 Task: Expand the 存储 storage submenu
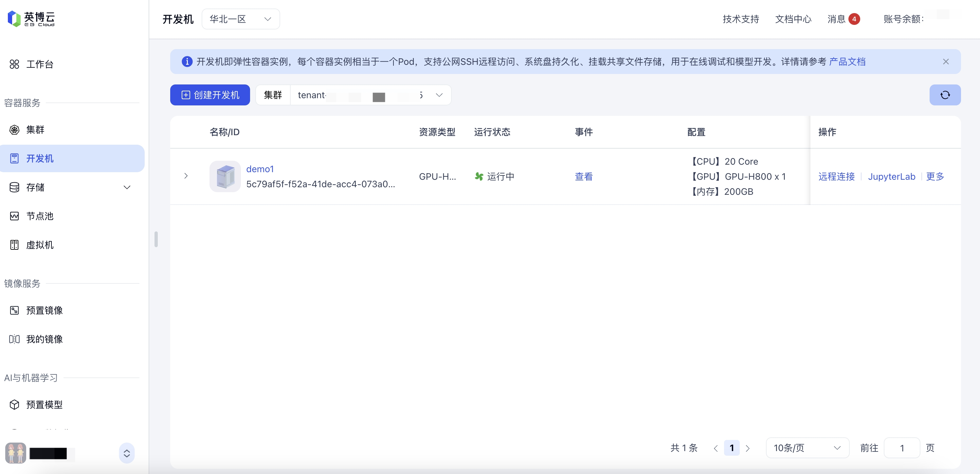[127, 187]
